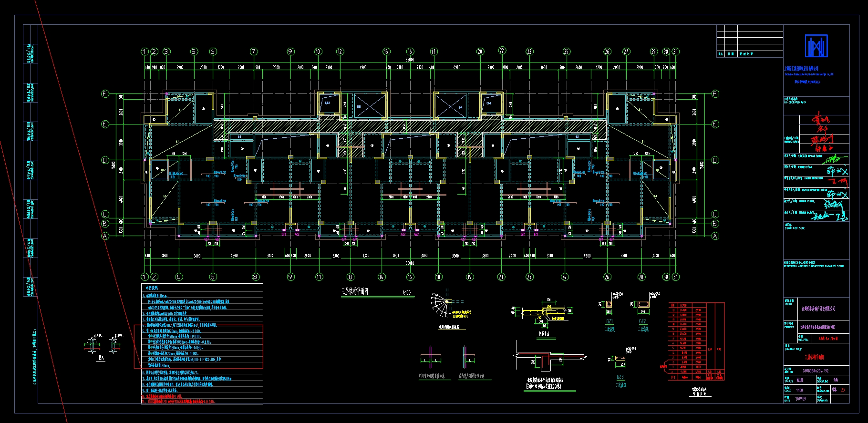Viewport: 868px width, 423px height.
Task: Select grid axis bubble 17
Action: click(434, 52)
